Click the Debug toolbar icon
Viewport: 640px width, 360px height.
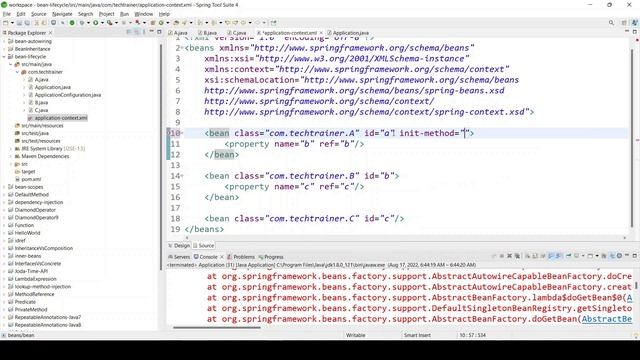coord(82,23)
